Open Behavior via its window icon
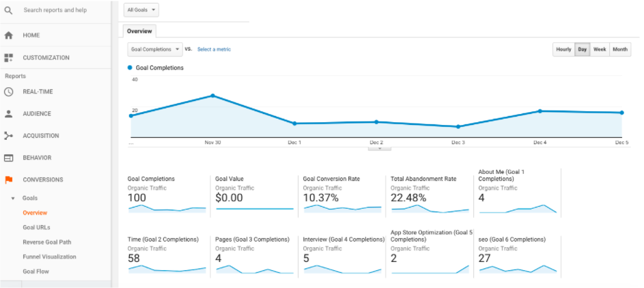 [x=9, y=158]
